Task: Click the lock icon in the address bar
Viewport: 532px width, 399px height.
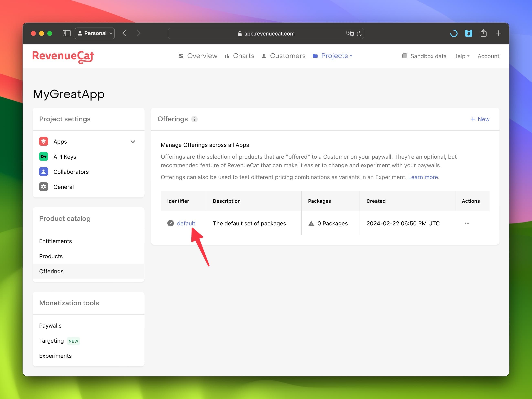Action: pos(240,34)
